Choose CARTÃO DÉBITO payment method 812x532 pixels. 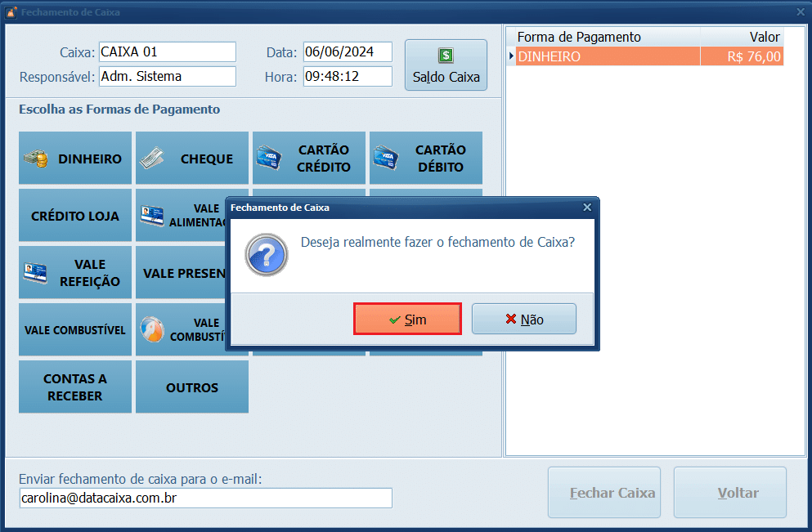coord(426,159)
